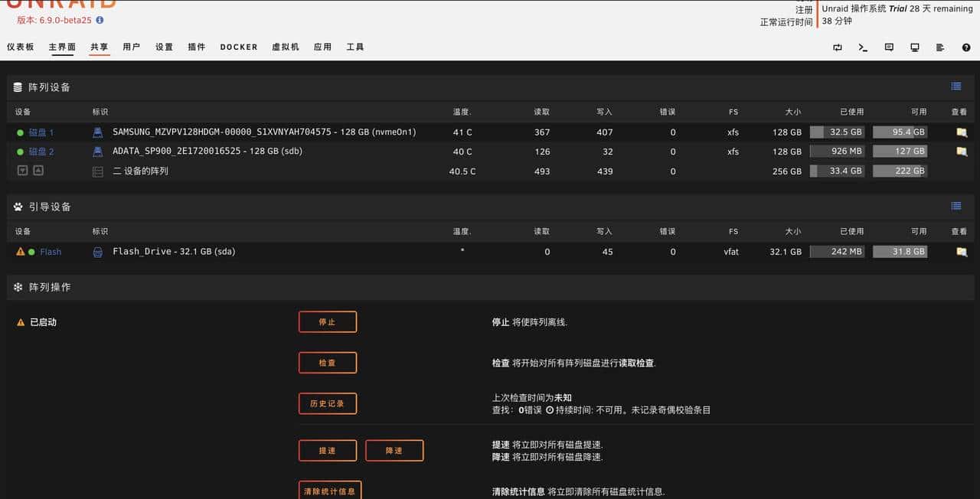The height and width of the screenshot is (499, 980).
Task: Click the disk icon next to SAMSUNG drive
Action: 99,131
